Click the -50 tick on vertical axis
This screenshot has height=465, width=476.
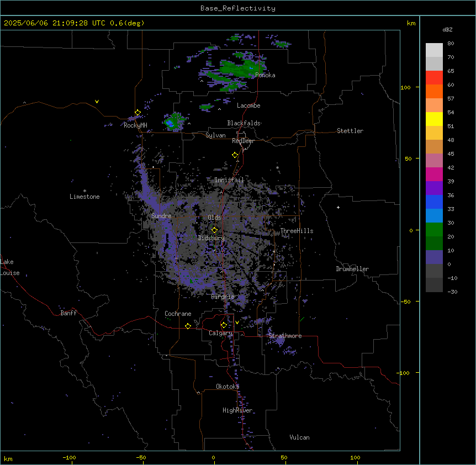(406, 302)
